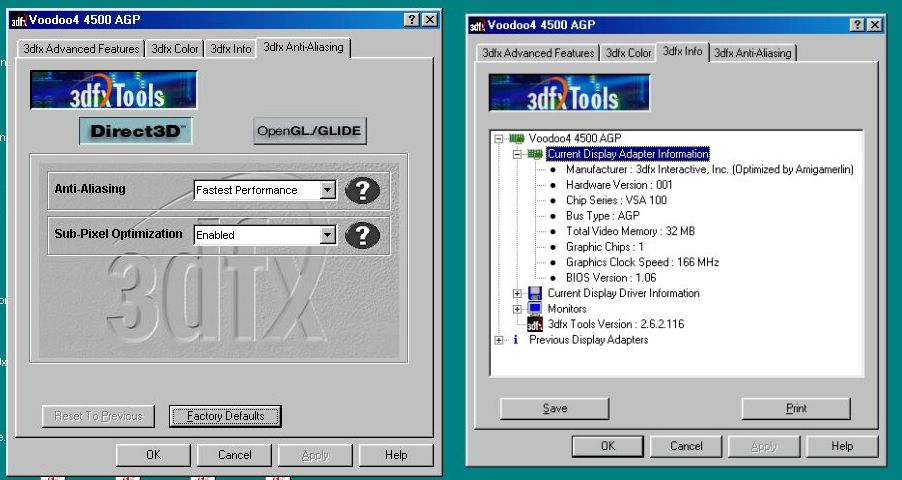Viewport: 902px width, 480px height.
Task: Click the 3dfx Tools Version icon
Action: point(535,324)
